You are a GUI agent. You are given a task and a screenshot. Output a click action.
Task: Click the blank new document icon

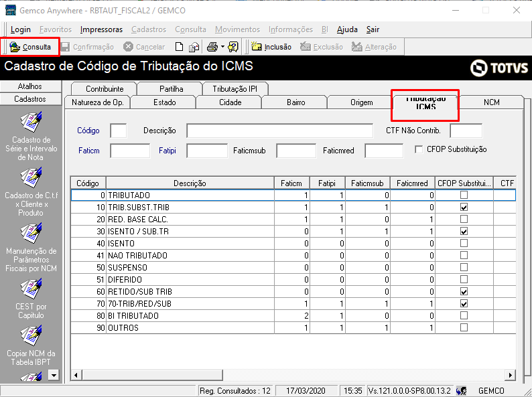pyautogui.click(x=179, y=47)
